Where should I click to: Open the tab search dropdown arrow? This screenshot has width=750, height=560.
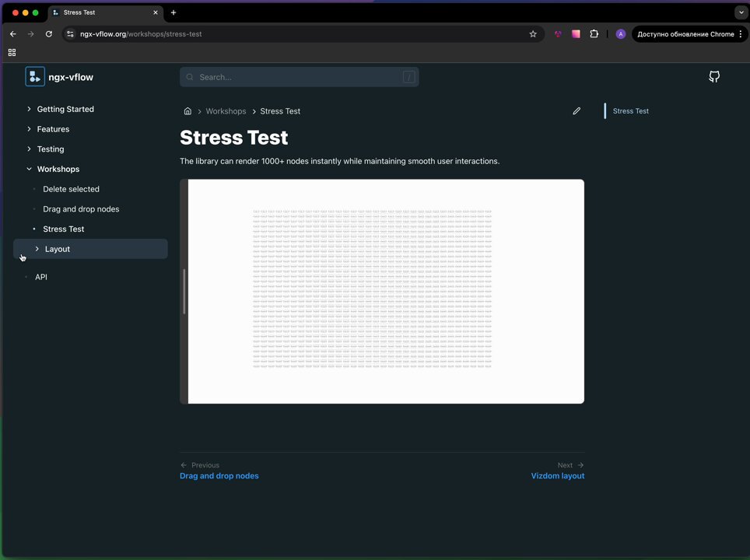[x=741, y=12]
